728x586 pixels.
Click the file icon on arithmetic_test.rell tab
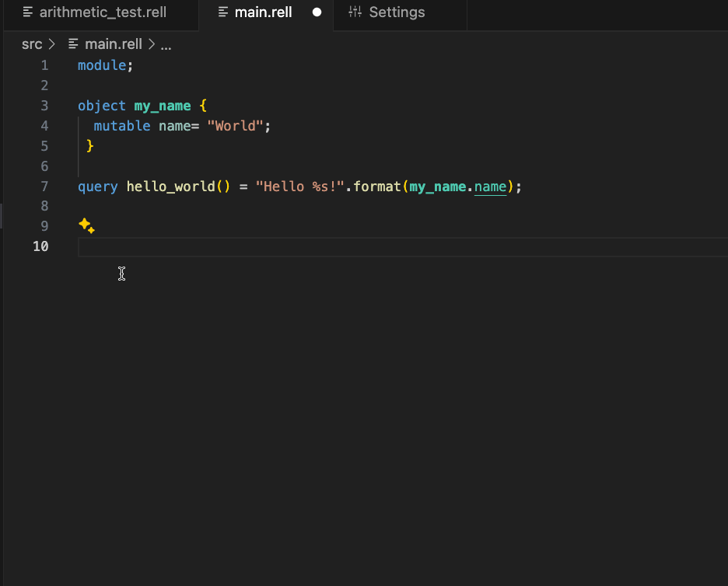click(28, 12)
